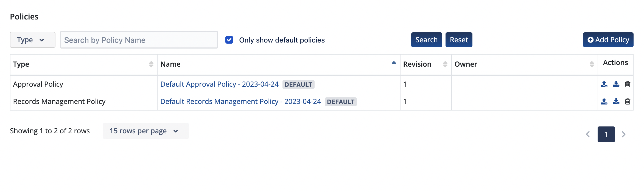Screen dimensions: 644x192
Task: Open Default Records Management Policy - 2023-04-24 link
Action: (x=240, y=101)
